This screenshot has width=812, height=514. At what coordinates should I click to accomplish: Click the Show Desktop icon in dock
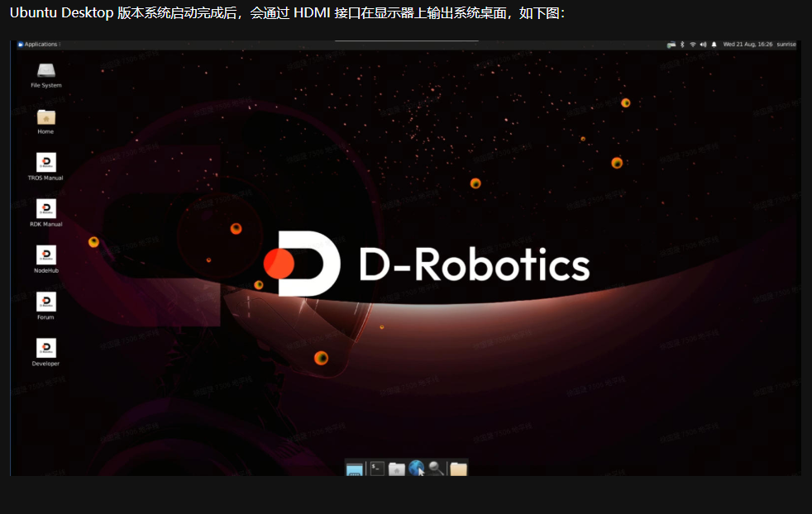(x=355, y=469)
